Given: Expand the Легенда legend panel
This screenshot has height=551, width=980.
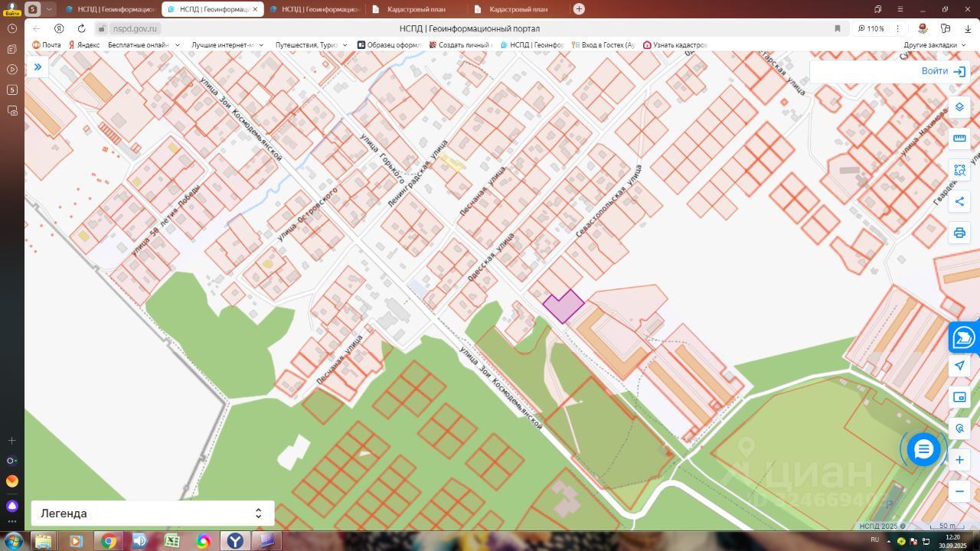Looking at the screenshot, I should point(152,514).
